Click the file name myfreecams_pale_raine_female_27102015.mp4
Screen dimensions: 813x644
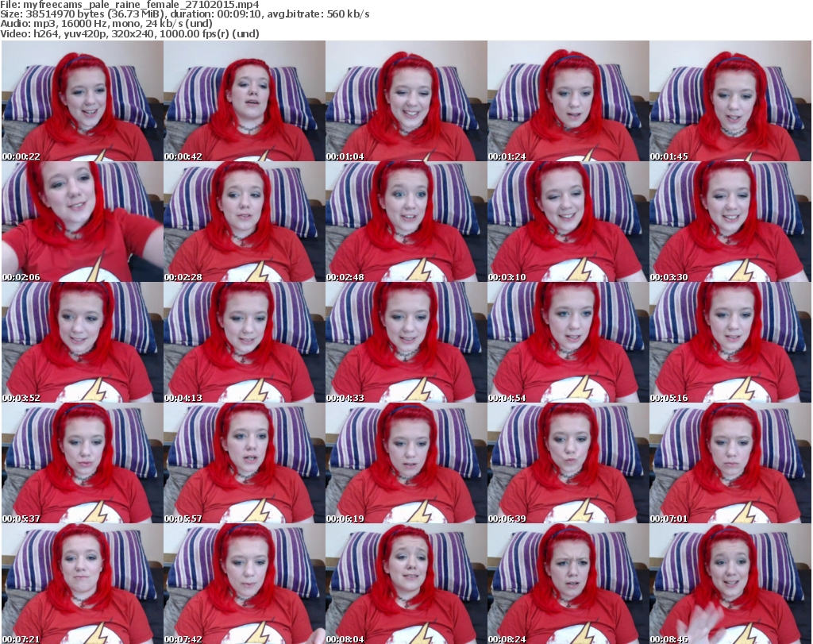click(x=141, y=5)
